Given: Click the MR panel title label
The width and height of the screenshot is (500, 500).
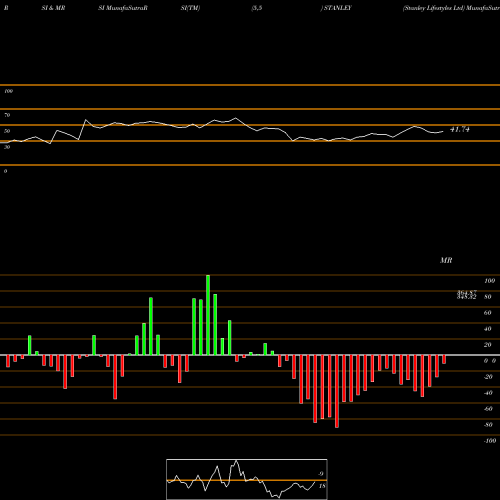Looking at the screenshot, I should pyautogui.click(x=446, y=260).
